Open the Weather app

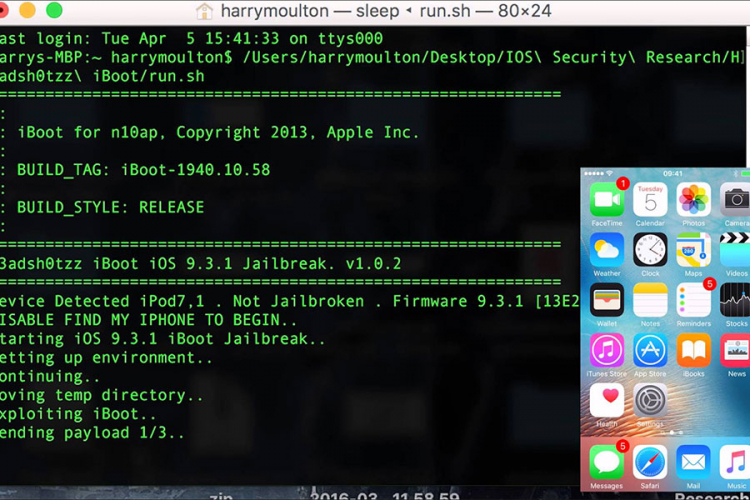pos(607,250)
